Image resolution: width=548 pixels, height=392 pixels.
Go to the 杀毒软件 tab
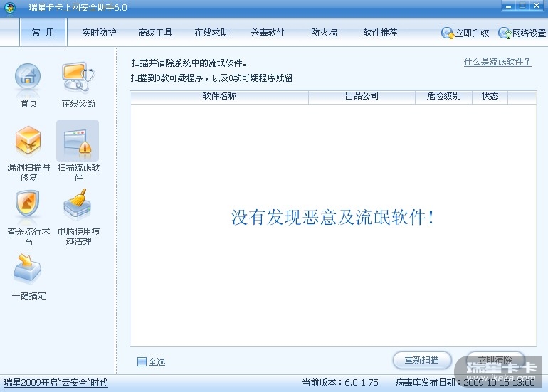coord(268,33)
